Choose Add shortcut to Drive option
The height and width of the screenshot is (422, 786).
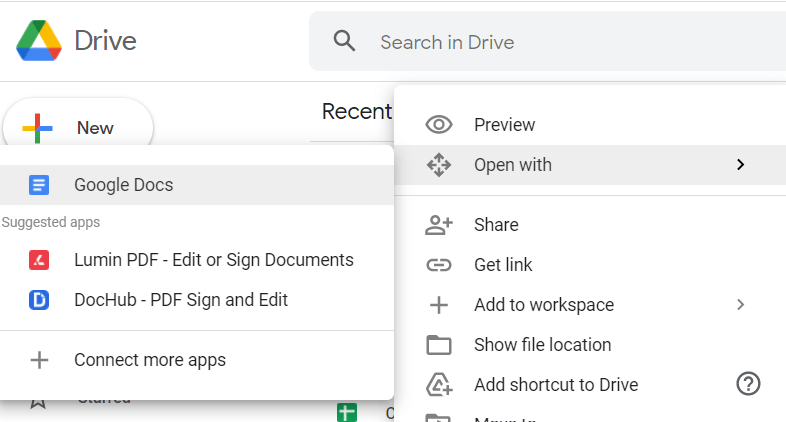coord(555,385)
